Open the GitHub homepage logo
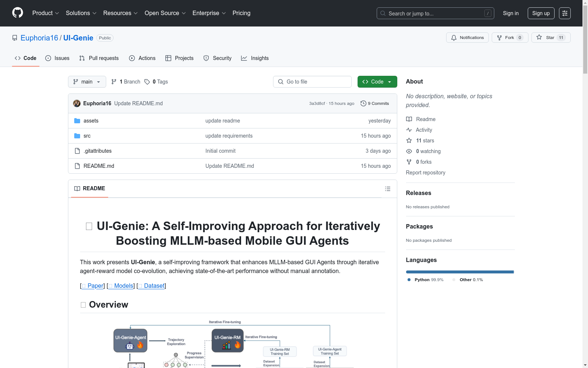588x368 pixels. point(18,13)
